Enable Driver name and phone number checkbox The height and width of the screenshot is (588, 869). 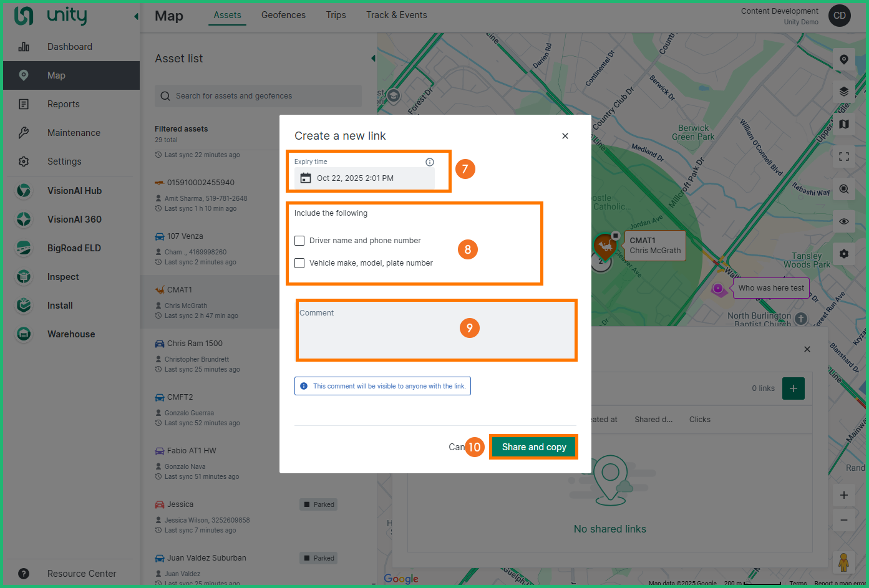(x=299, y=241)
